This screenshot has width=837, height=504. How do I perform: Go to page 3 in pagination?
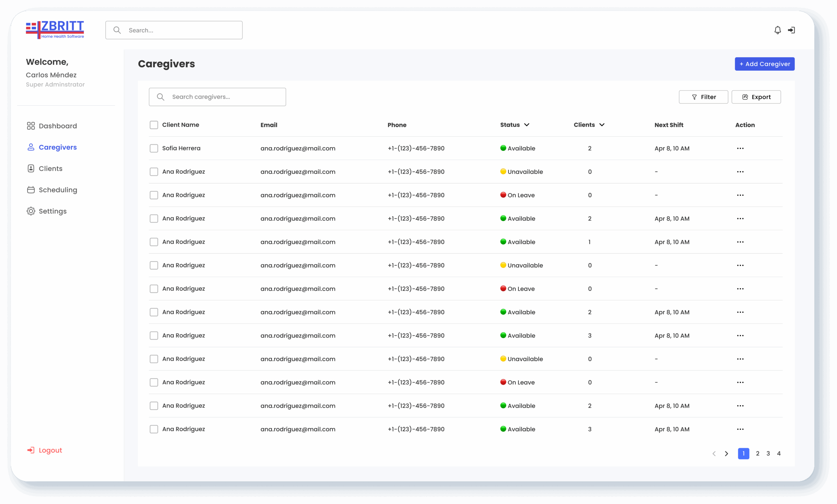click(768, 454)
